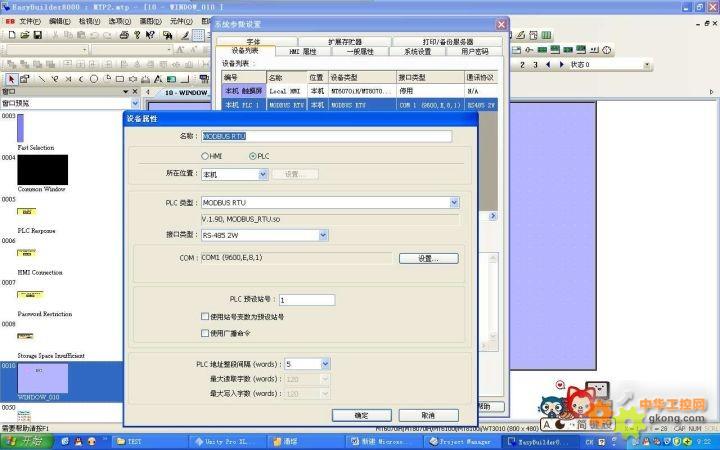Open the font name combo box in toolbar
The width and height of the screenshot is (720, 450).
coord(46,50)
